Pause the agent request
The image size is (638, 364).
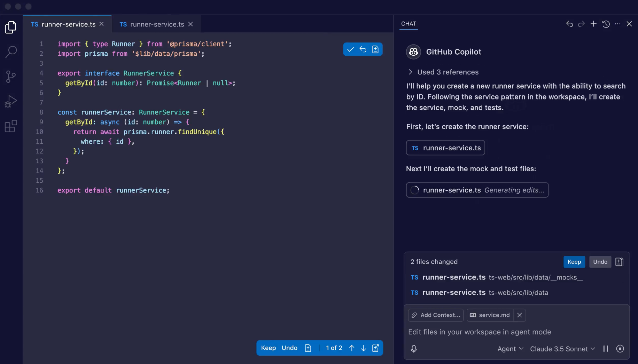coord(606,349)
